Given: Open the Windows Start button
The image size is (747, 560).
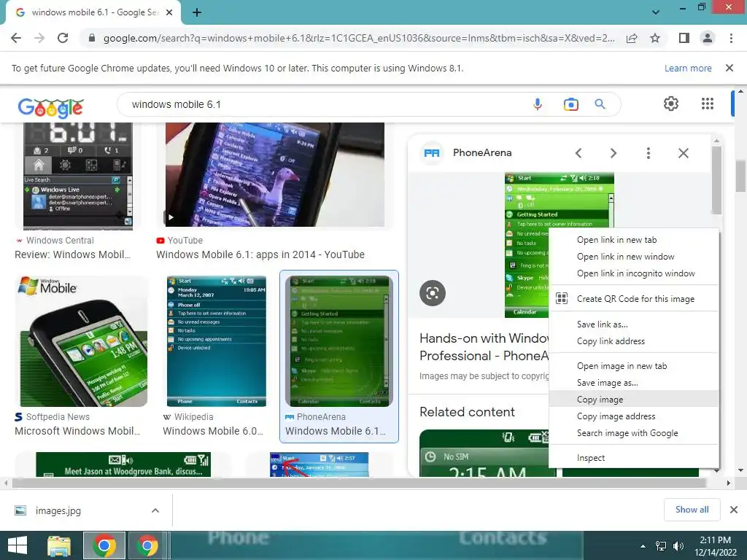Looking at the screenshot, I should click(x=18, y=545).
